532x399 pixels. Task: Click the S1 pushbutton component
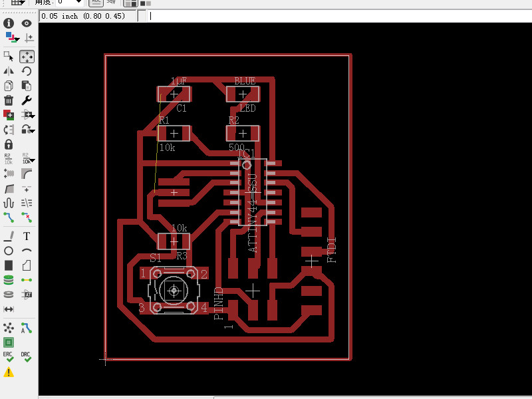(x=174, y=291)
